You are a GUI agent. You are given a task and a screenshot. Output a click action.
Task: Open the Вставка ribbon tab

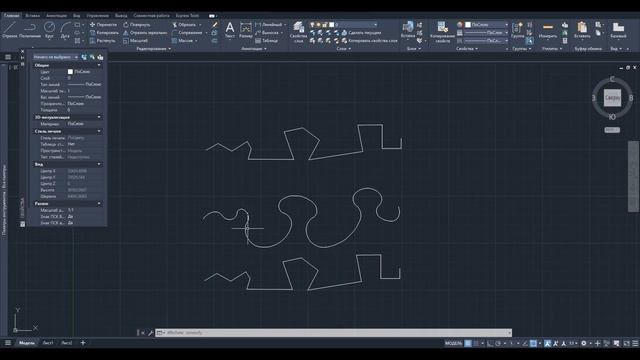pyautogui.click(x=33, y=16)
